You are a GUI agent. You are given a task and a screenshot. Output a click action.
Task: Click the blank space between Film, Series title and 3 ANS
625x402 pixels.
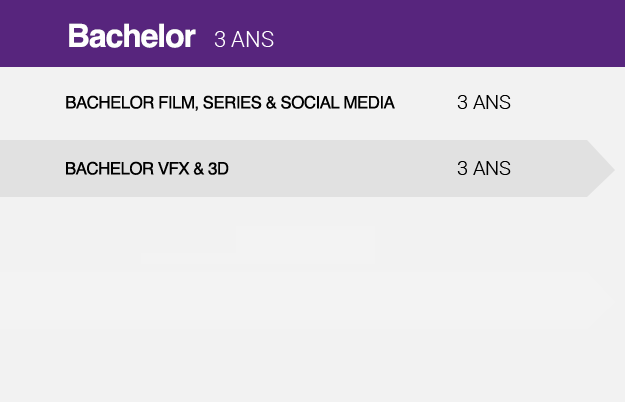[426, 103]
